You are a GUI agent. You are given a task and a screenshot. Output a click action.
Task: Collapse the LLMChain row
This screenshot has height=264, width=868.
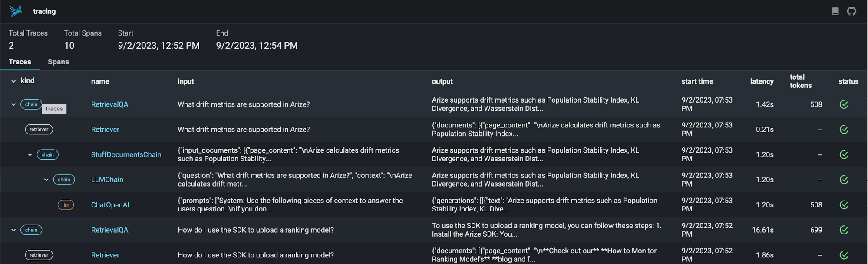point(46,180)
